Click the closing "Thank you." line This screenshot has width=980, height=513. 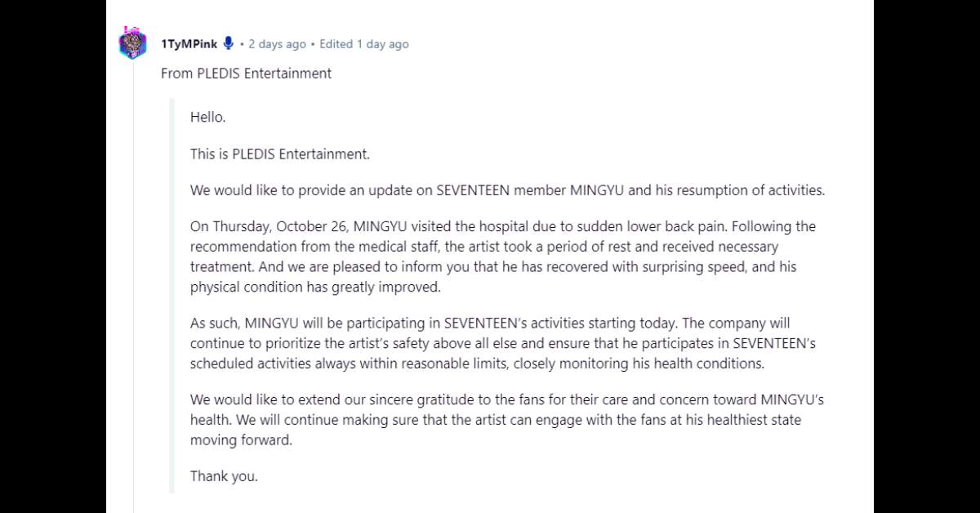224,476
